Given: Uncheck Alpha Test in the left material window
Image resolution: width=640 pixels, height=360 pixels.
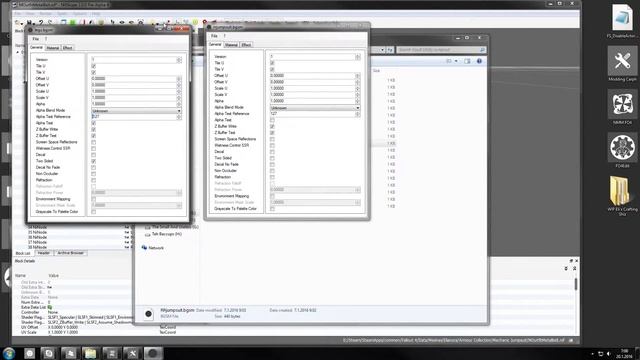Looking at the screenshot, I should coord(93,123).
